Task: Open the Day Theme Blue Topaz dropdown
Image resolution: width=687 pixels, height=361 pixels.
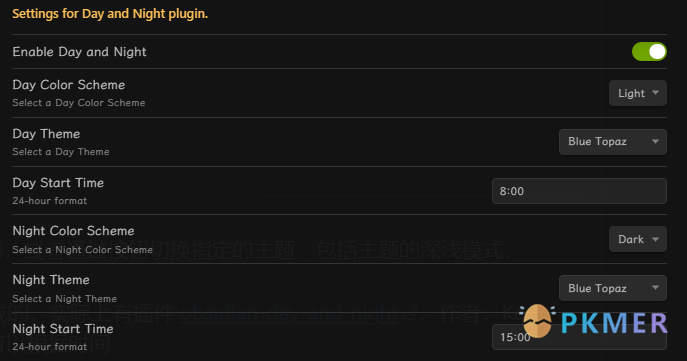Action: pos(613,142)
